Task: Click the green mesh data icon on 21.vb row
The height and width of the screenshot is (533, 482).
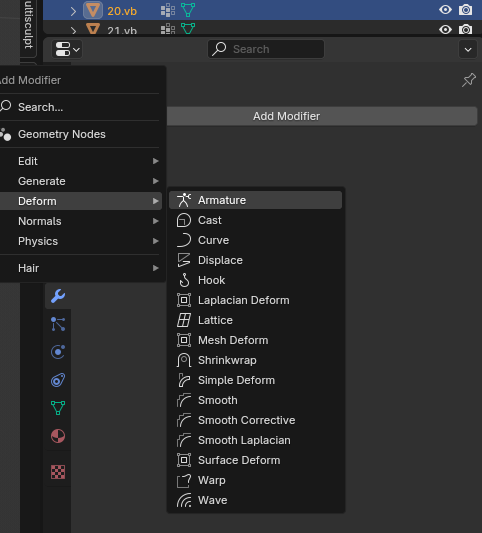Action: (x=188, y=29)
